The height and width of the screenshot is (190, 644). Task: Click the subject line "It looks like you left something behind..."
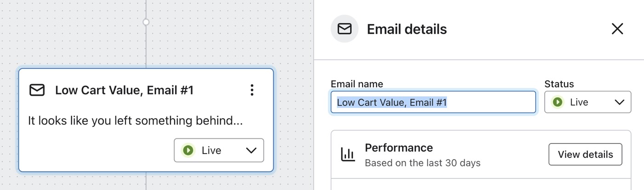135,121
